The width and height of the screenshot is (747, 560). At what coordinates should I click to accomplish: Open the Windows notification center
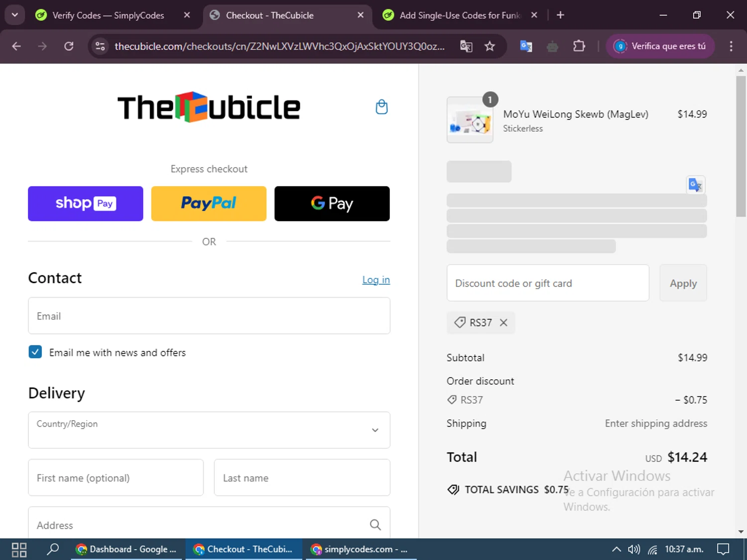723,550
